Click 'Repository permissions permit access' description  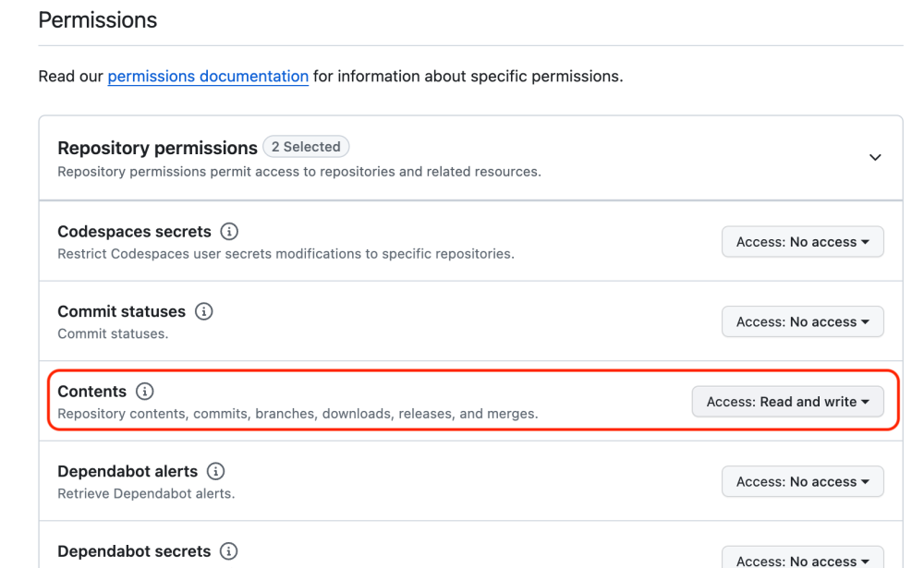pyautogui.click(x=299, y=172)
